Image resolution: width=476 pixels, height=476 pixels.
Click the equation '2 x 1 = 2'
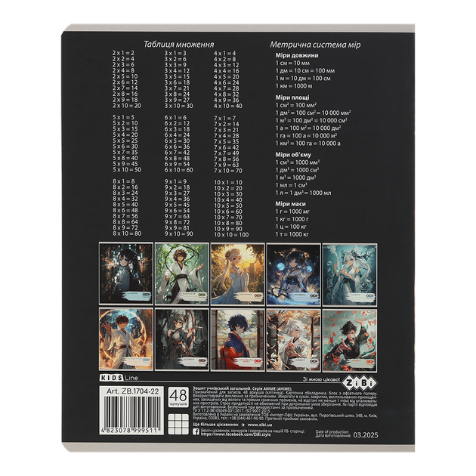pyautogui.click(x=123, y=53)
